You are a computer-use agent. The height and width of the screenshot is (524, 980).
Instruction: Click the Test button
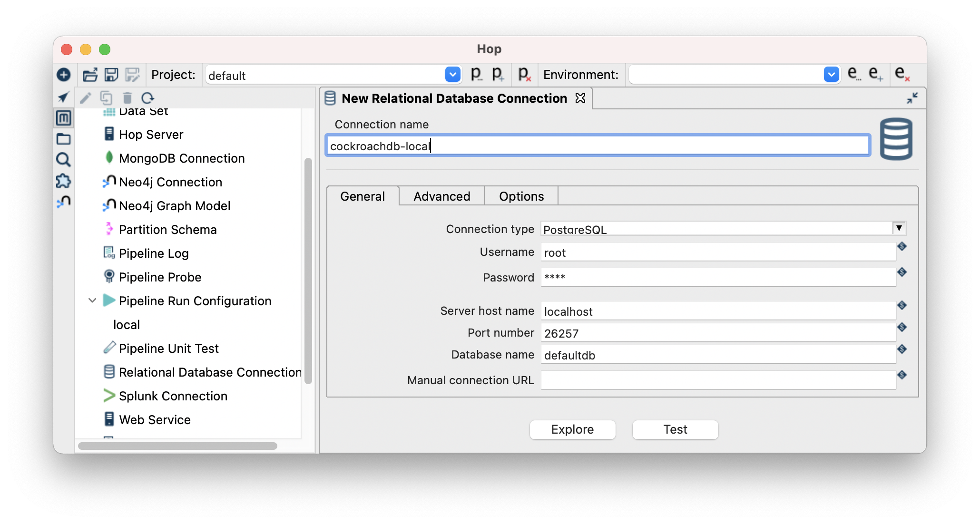point(675,429)
